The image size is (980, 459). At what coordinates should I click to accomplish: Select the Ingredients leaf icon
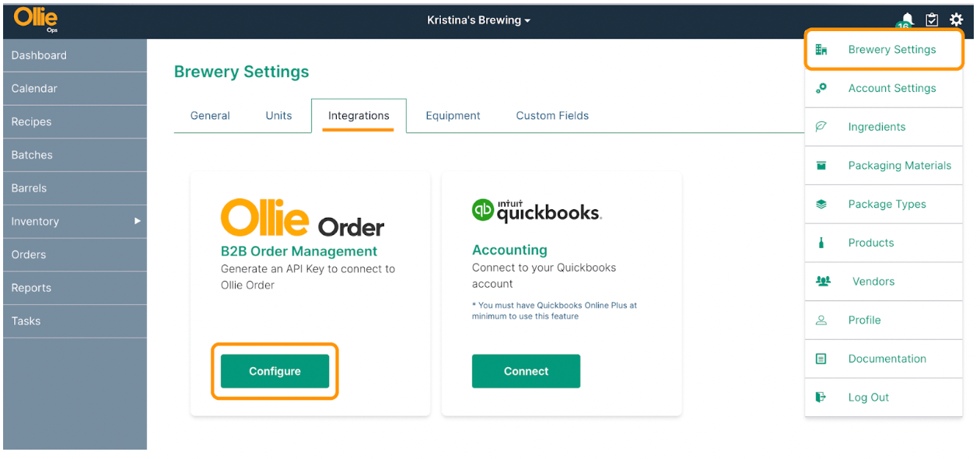point(821,127)
